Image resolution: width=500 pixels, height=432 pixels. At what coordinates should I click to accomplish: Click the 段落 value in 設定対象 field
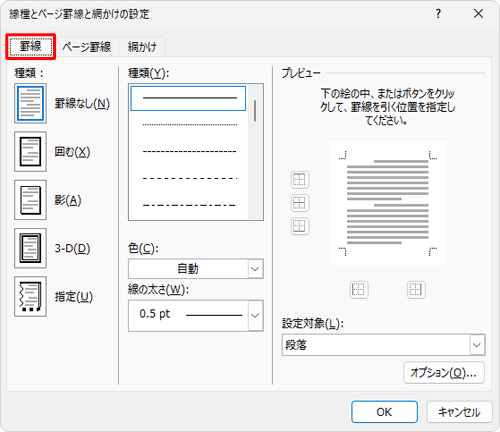point(296,345)
